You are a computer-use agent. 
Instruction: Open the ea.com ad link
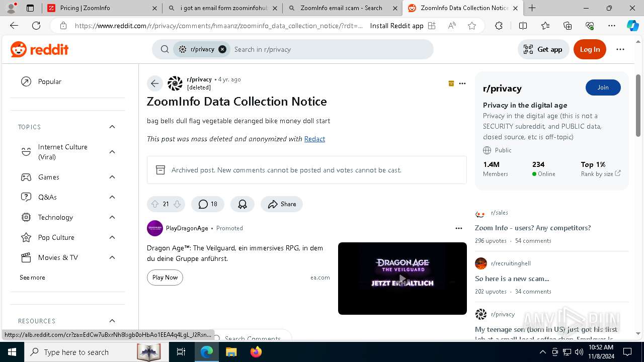coord(320,278)
